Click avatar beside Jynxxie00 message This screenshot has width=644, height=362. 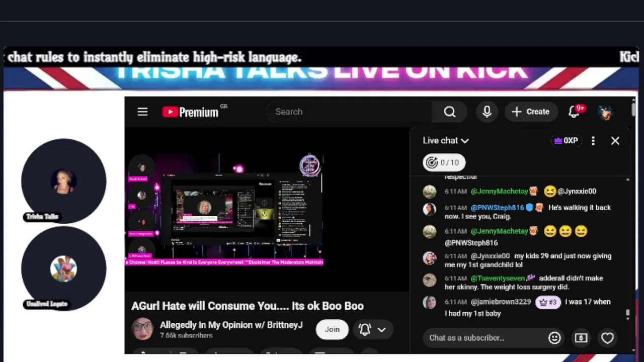tap(430, 258)
